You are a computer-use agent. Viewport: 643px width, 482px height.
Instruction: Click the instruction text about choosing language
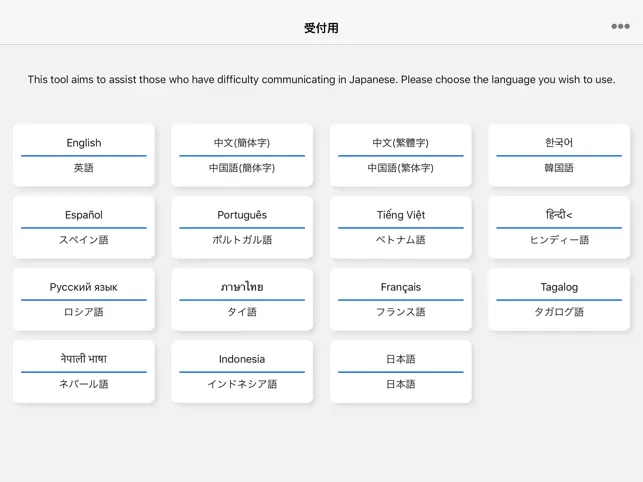(322, 79)
